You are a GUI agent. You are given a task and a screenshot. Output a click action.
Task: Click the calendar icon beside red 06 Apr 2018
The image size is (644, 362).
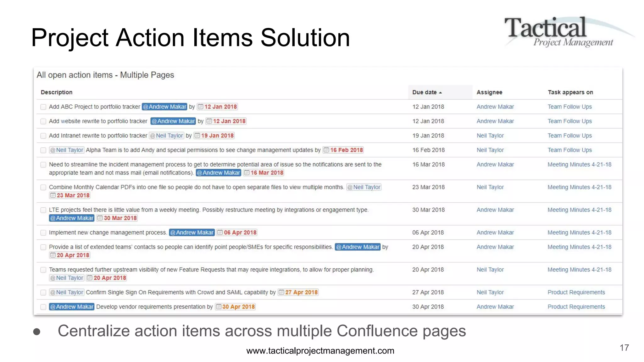click(220, 233)
